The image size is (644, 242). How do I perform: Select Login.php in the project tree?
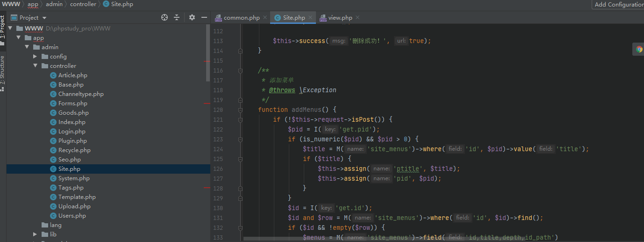click(72, 132)
